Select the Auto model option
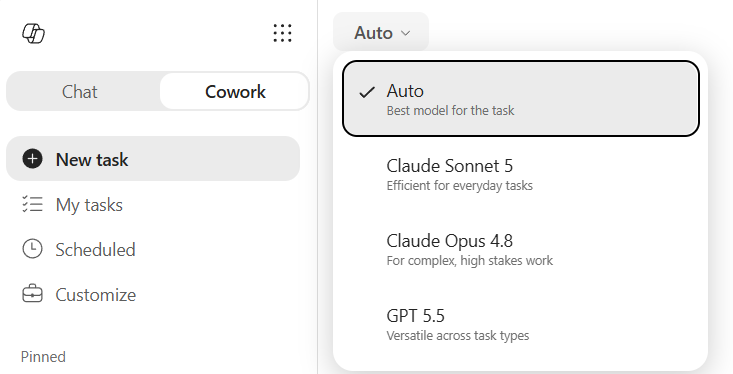Screen dimensions: 733x374 point(521,99)
